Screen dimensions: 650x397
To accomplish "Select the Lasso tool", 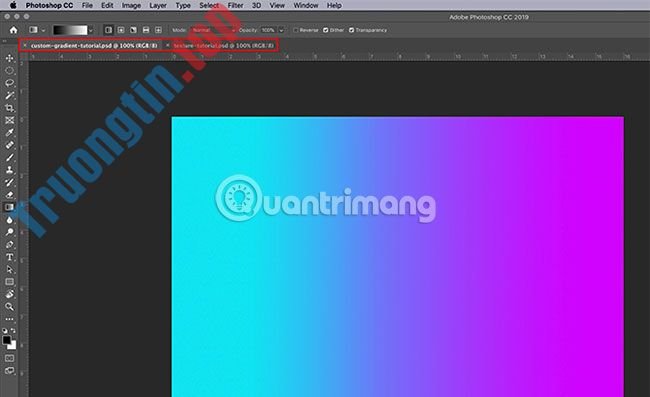I will [x=10, y=83].
